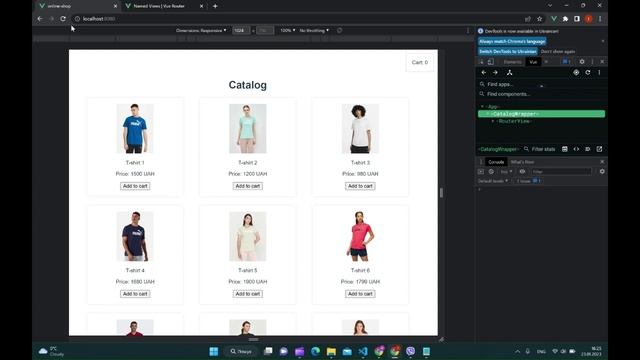Open the Windows Start menu
This screenshot has width=640, height=360.
[213, 351]
